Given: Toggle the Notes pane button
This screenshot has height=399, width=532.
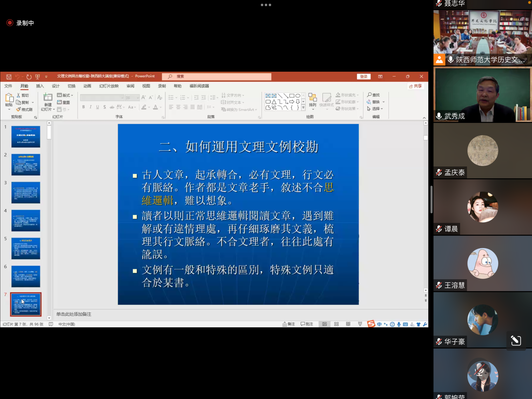Looking at the screenshot, I should 289,324.
